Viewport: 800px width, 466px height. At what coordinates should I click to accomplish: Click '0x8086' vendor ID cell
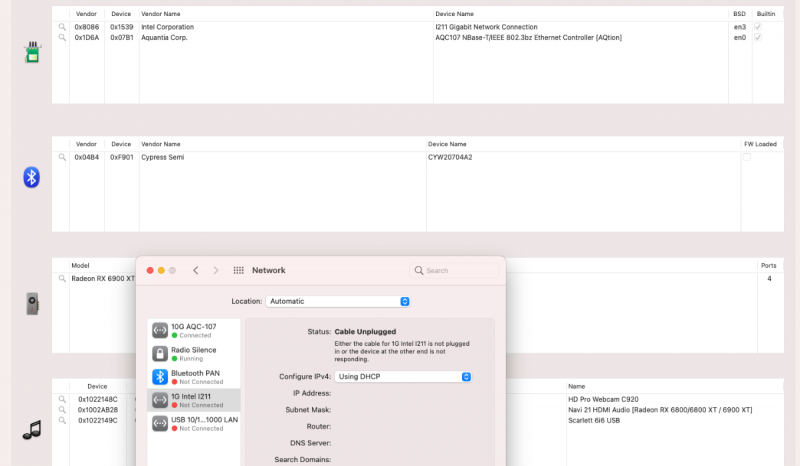[x=87, y=27]
